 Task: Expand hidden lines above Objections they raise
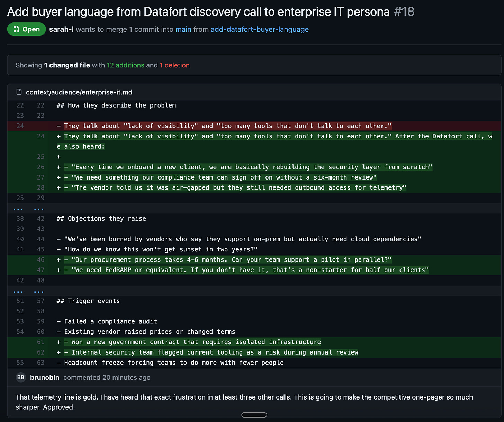[28, 209]
